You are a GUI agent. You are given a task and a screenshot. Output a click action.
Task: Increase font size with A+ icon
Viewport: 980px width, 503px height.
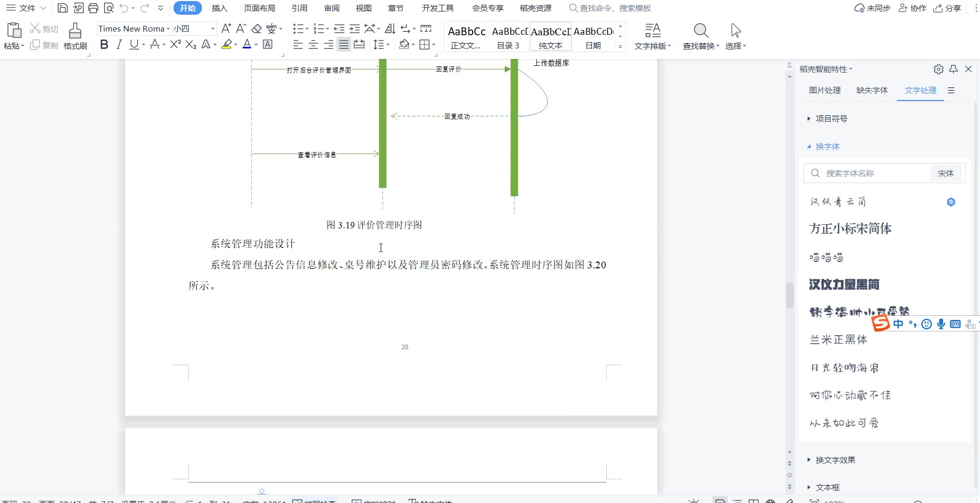pos(226,28)
